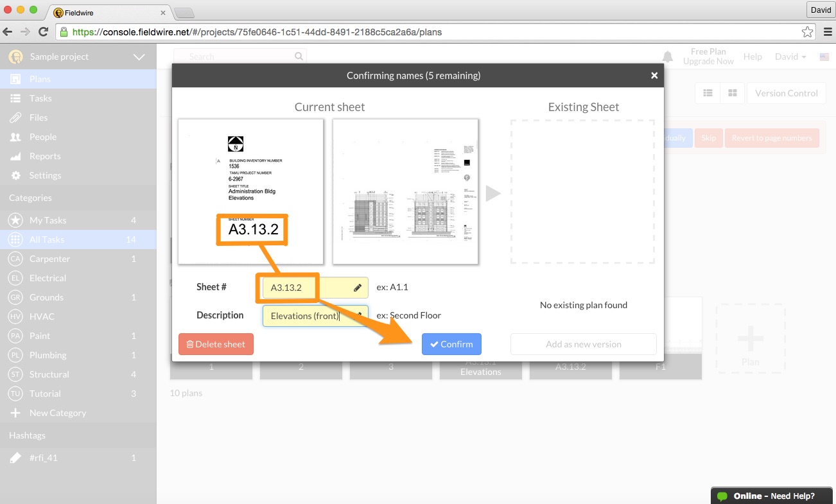Click the EL Electrical badge icon
This screenshot has width=836, height=504.
click(x=15, y=278)
